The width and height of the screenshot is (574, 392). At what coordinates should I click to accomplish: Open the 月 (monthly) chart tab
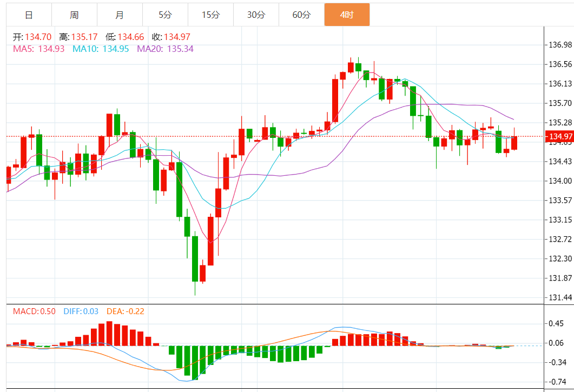coord(120,15)
